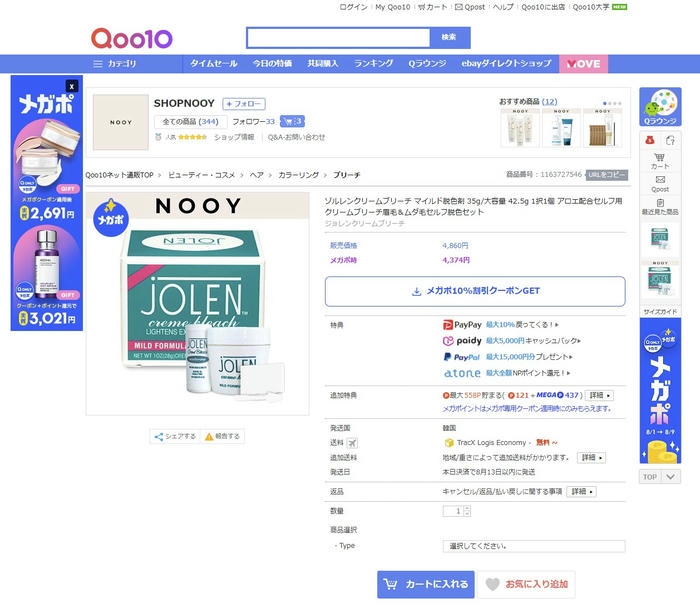Click the shop cart icon badge showing 3

pyautogui.click(x=292, y=121)
